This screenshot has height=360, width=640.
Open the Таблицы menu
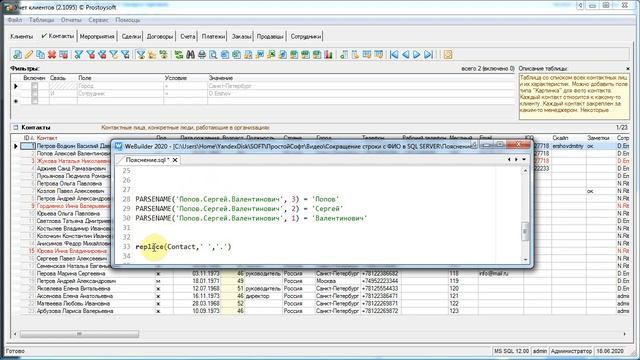tap(42, 20)
